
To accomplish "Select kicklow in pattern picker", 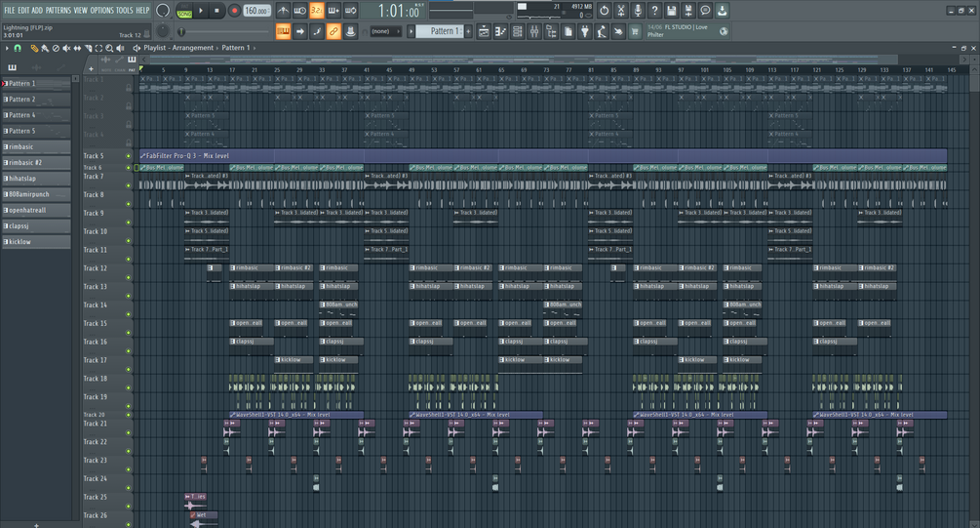I will pyautogui.click(x=36, y=241).
